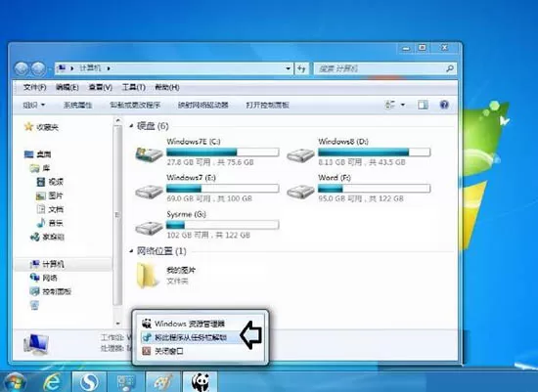Click 映射网络驱动器 toolbar button

pos(203,105)
